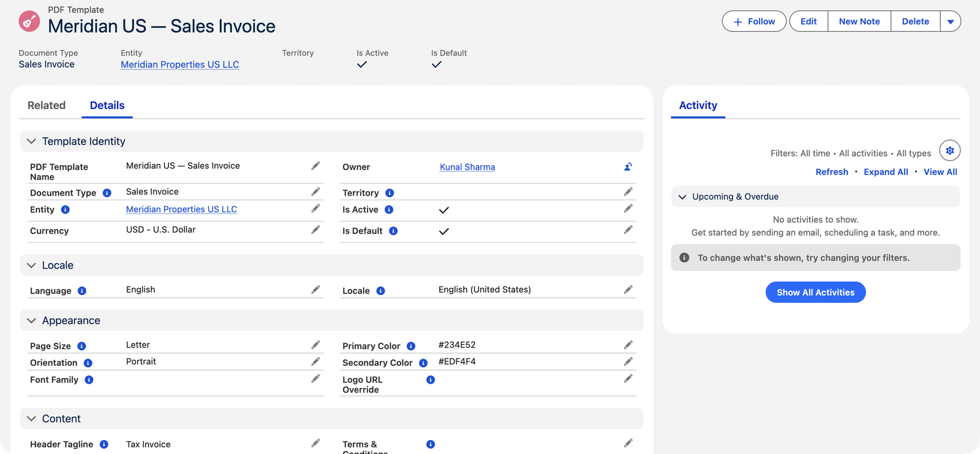Select the Activity tab
Screen dimensions: 980x454
(x=698, y=105)
